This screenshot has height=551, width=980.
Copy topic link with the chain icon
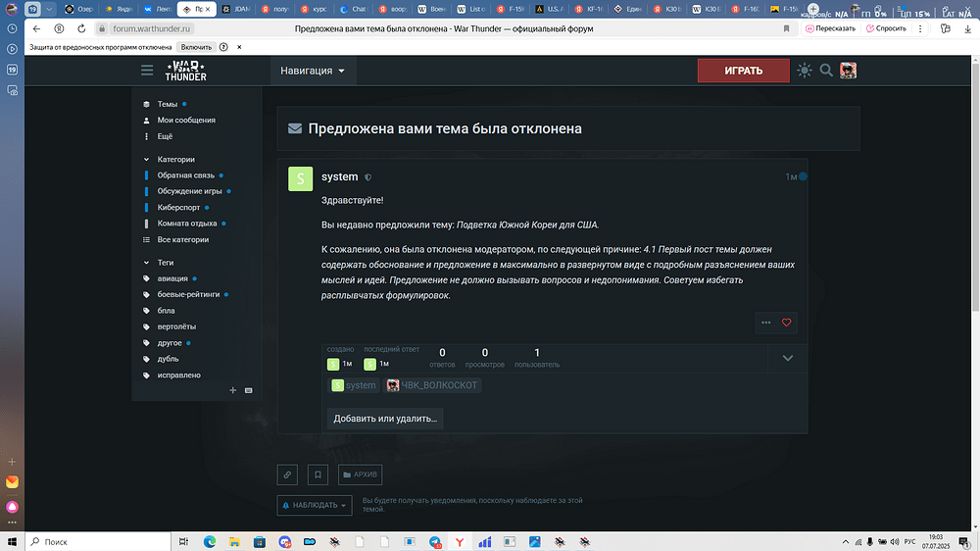click(x=287, y=475)
